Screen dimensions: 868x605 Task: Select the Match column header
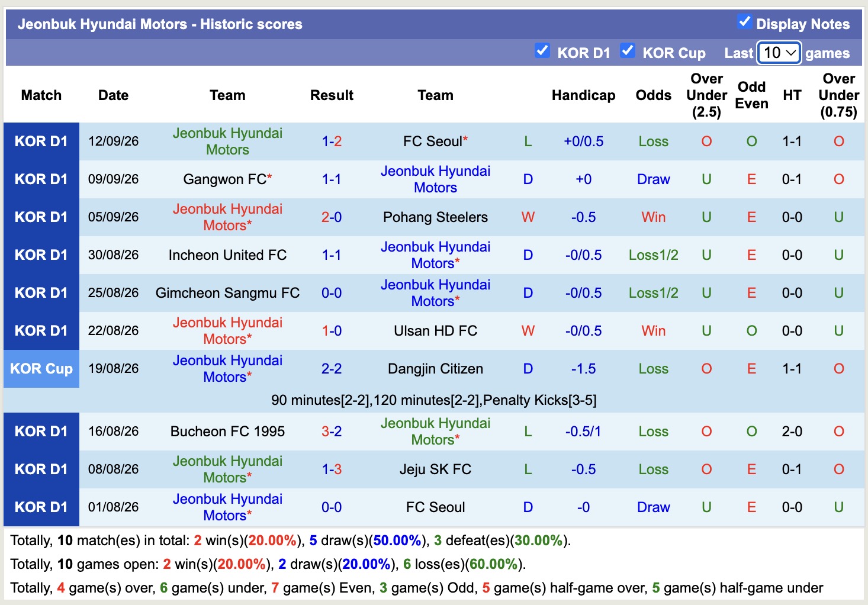click(x=41, y=95)
